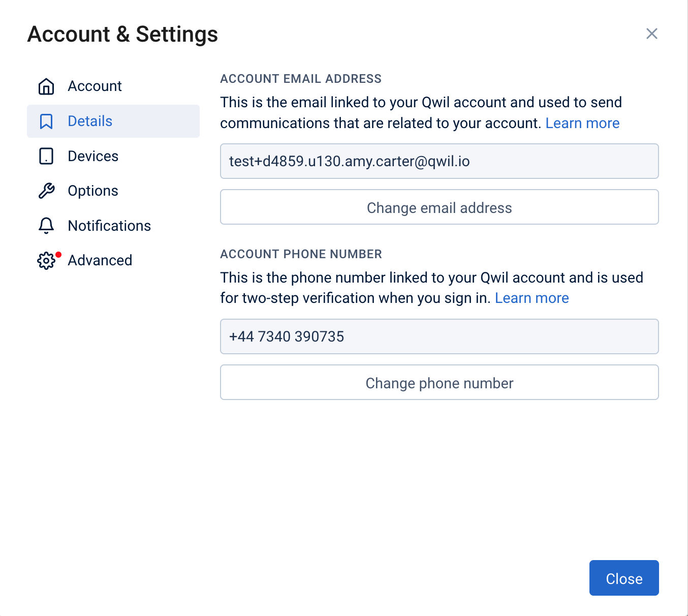This screenshot has height=616, width=688.
Task: Dismiss the dialog with the X icon
Action: click(652, 34)
